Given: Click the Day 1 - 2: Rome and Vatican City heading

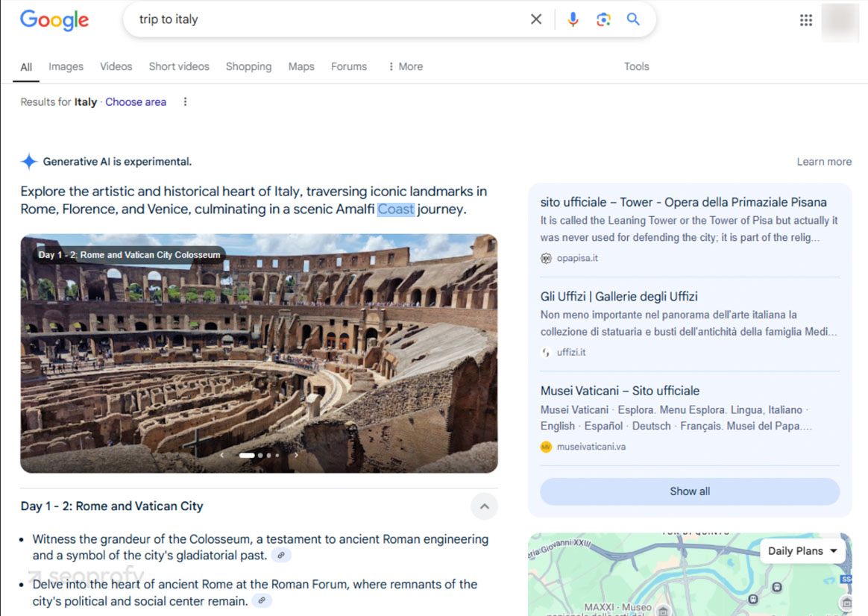Looking at the screenshot, I should 112,506.
